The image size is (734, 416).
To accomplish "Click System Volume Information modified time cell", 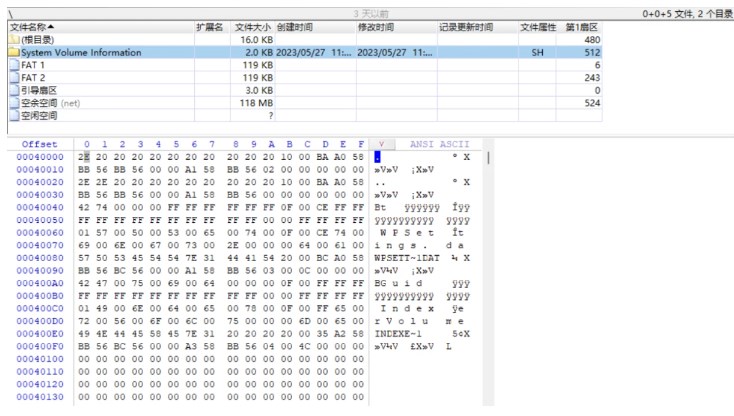I will [395, 52].
